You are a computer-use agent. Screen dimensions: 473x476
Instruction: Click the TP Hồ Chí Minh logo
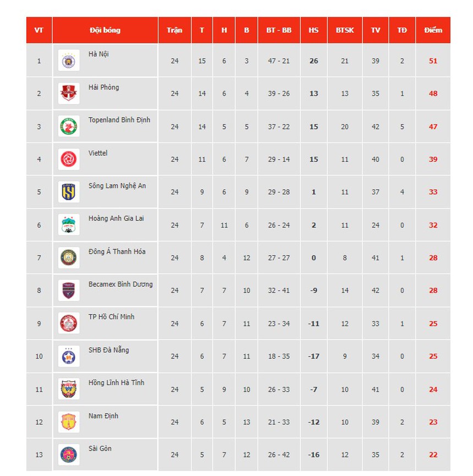69,324
